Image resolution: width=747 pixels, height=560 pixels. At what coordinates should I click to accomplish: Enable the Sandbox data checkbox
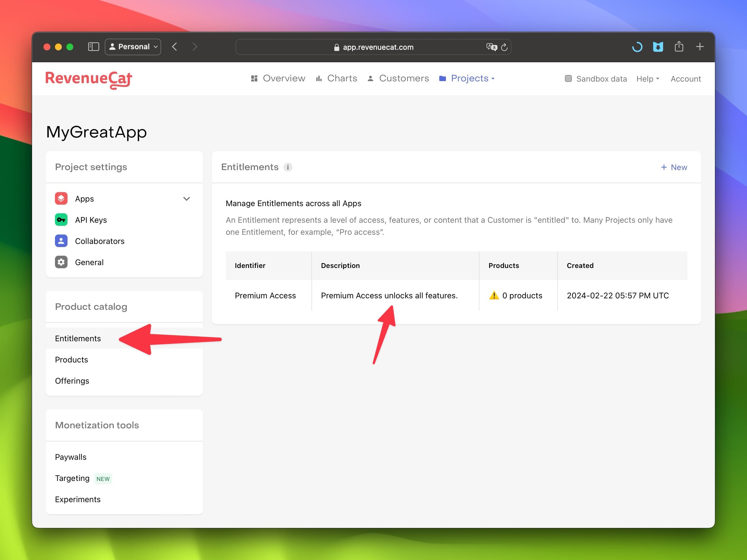(568, 79)
